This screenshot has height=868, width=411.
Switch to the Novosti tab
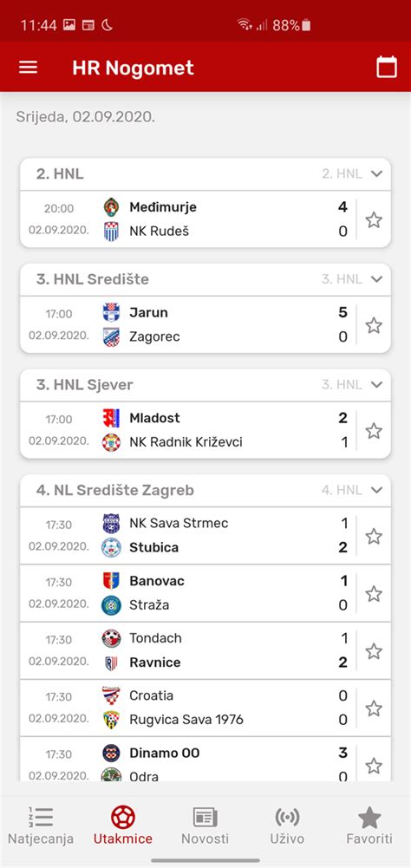(205, 826)
